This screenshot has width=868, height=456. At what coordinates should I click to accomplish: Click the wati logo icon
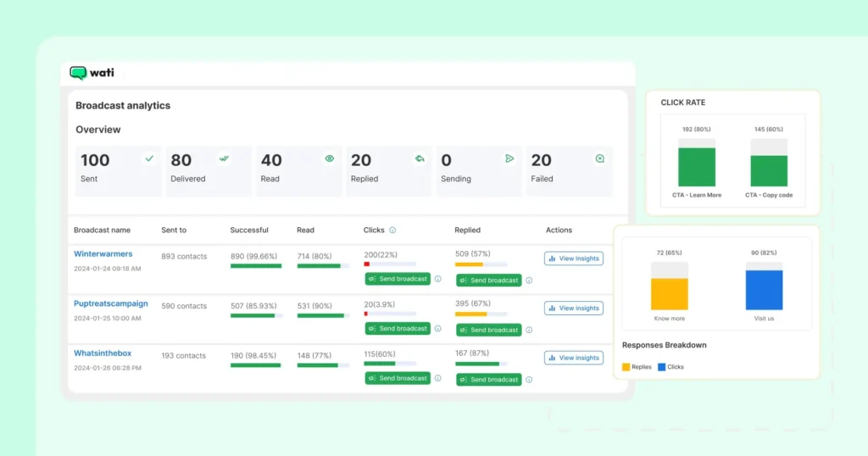(79, 73)
